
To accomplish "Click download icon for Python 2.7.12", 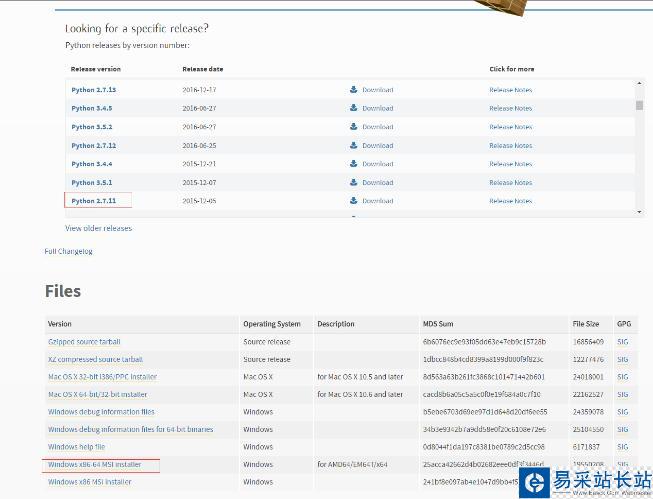I will (354, 145).
